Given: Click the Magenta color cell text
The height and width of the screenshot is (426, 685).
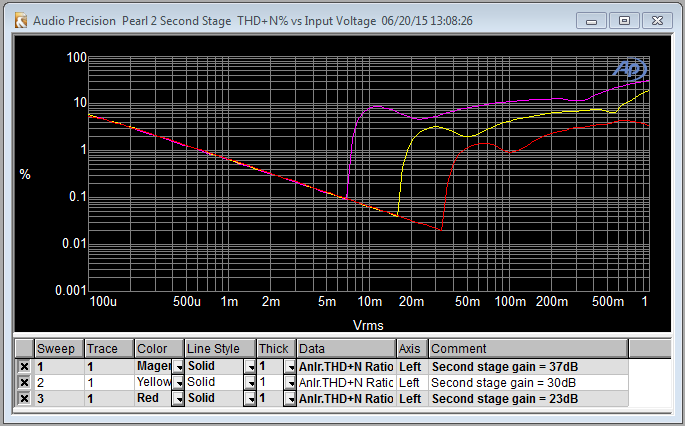Looking at the screenshot, I should click(x=154, y=366).
